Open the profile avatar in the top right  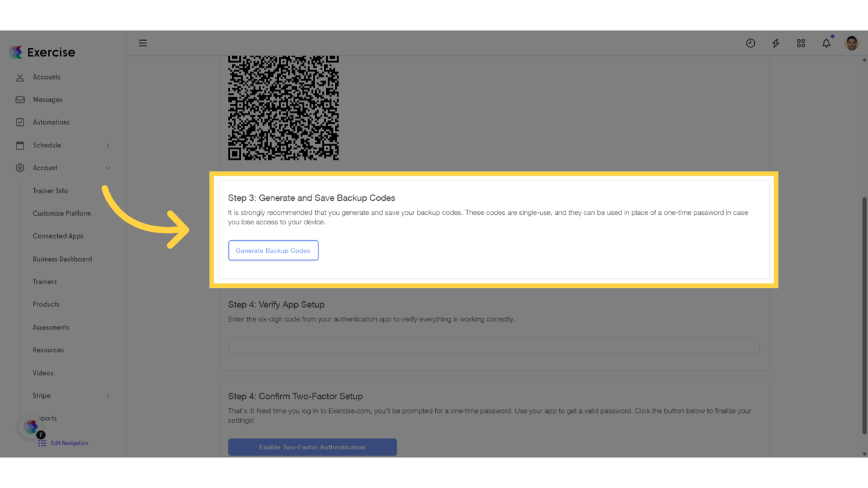point(851,43)
